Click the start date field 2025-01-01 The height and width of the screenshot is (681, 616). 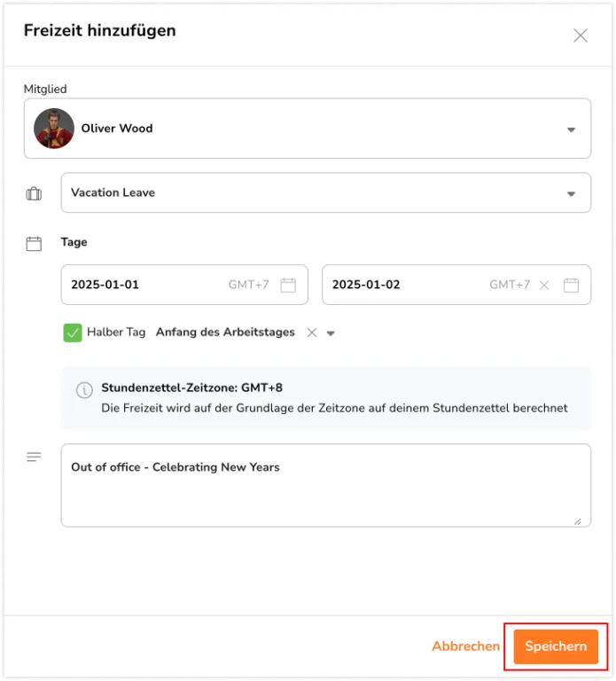click(184, 285)
